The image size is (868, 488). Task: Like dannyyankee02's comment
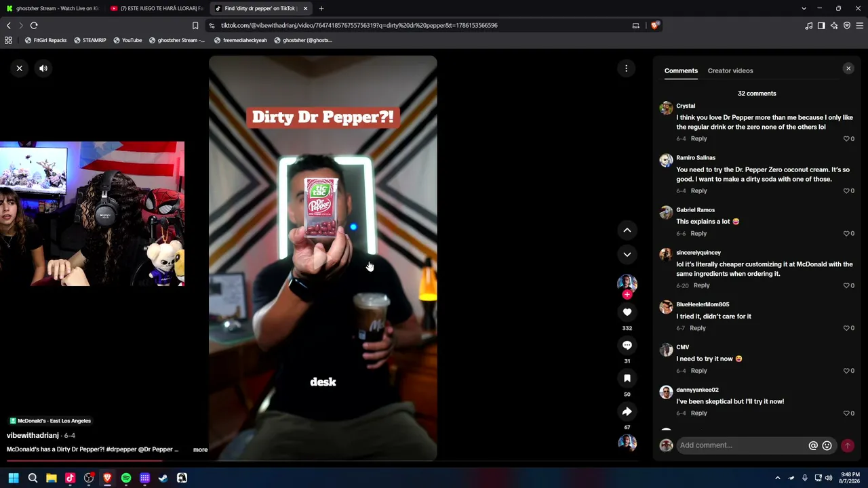pos(847,413)
